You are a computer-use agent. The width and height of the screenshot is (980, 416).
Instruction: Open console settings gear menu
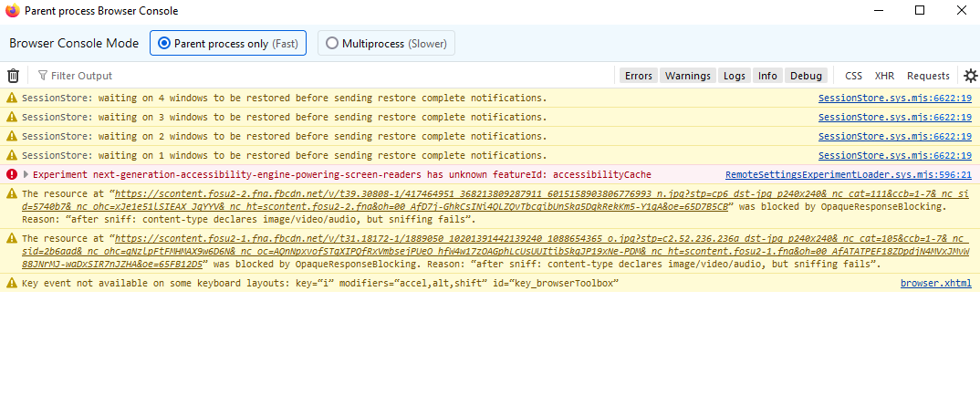coord(970,76)
